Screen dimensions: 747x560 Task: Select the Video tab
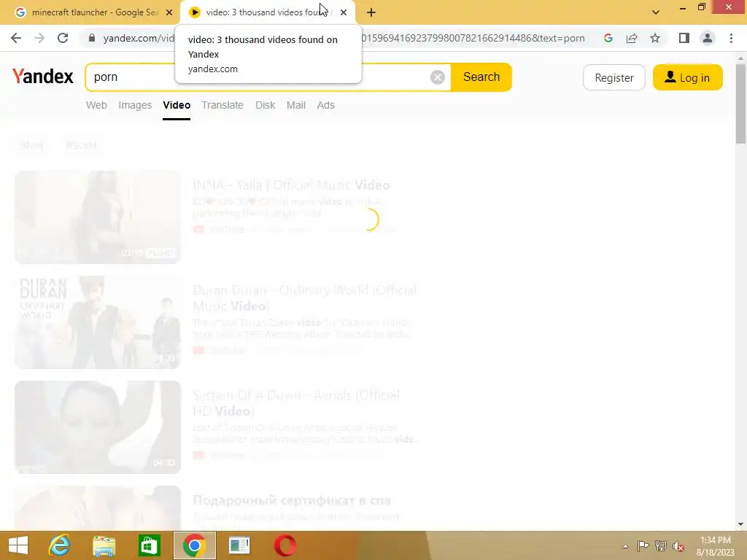tap(177, 105)
